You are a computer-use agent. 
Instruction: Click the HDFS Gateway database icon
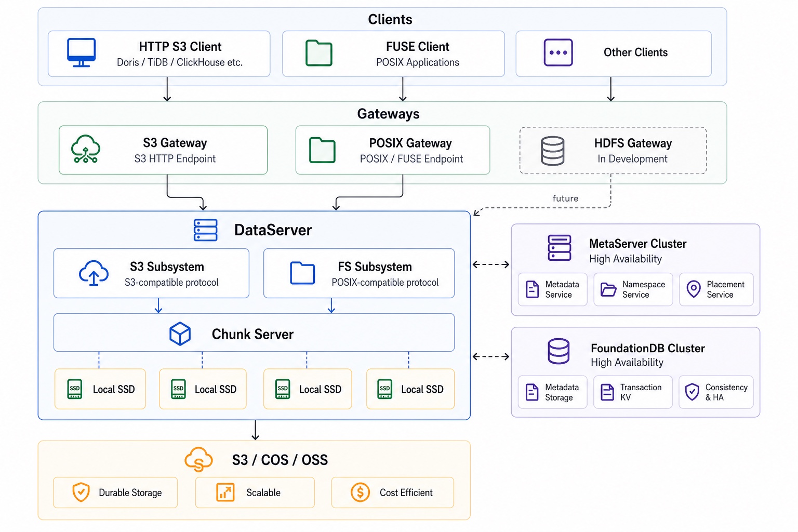coord(552,151)
